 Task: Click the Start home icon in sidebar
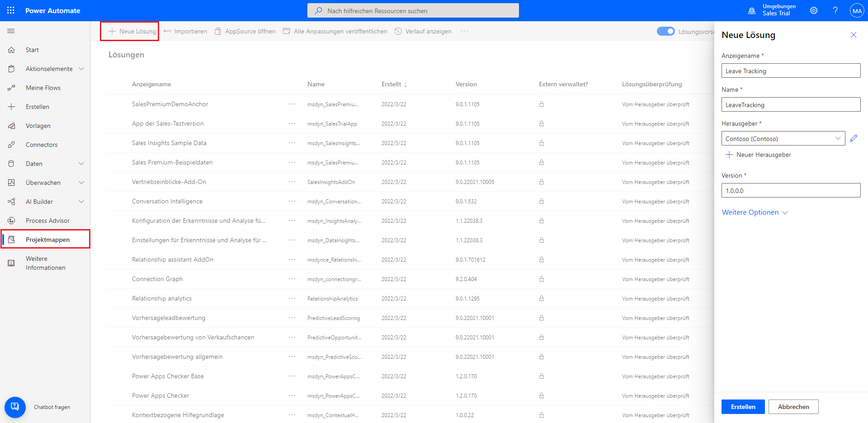click(x=12, y=50)
